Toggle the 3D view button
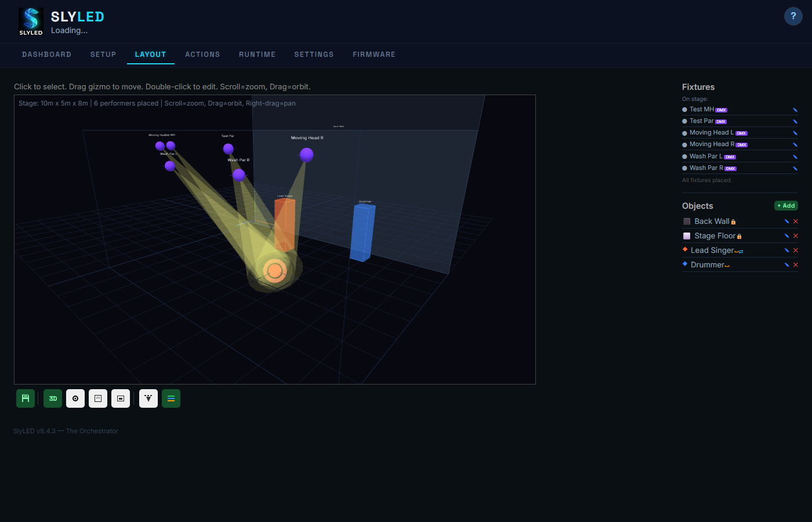812x522 pixels. point(53,398)
